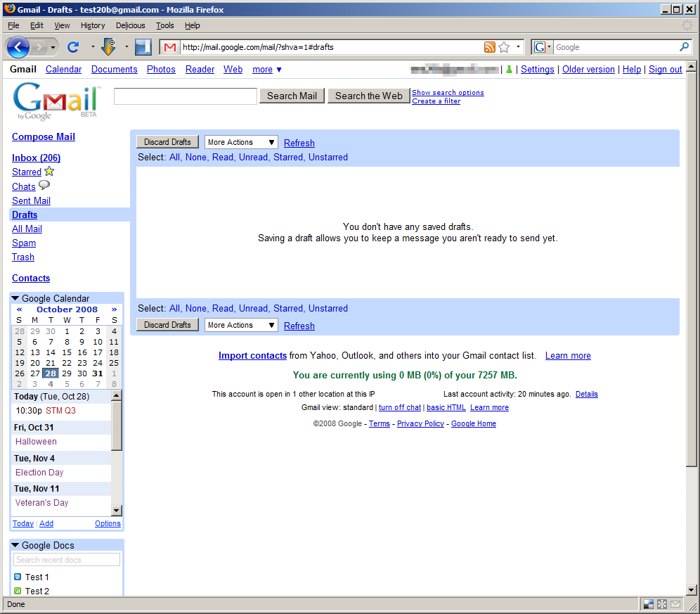Click the Create a filter link
Image resolution: width=700 pixels, height=614 pixels.
(x=436, y=101)
